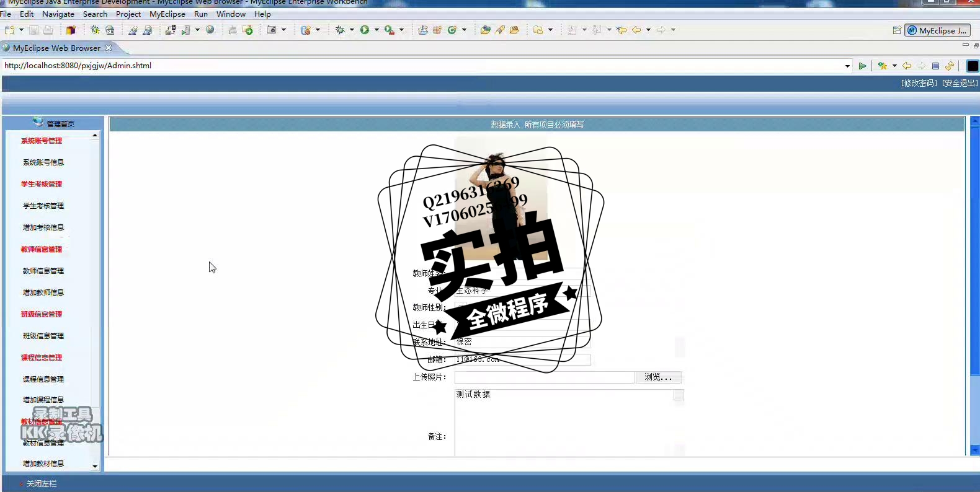980x492 pixels.
Task: Click the 修改密码 link
Action: coord(919,83)
